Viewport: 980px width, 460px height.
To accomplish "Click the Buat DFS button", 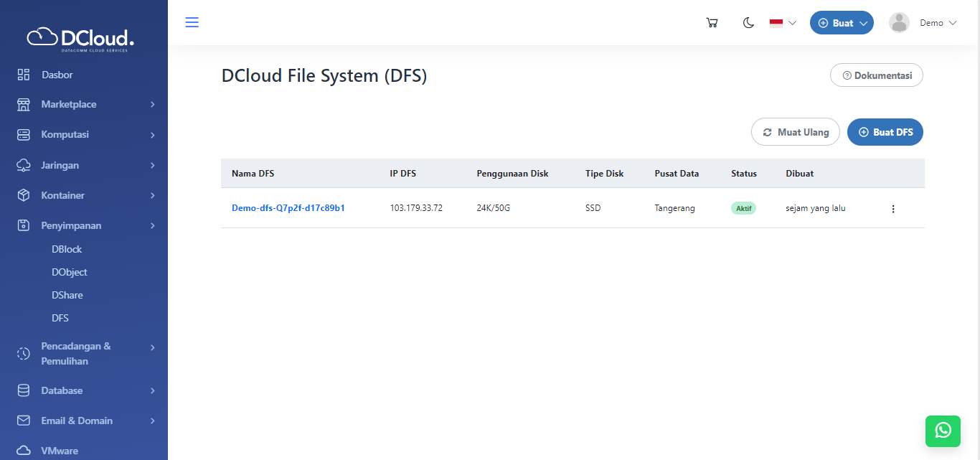I will [885, 132].
